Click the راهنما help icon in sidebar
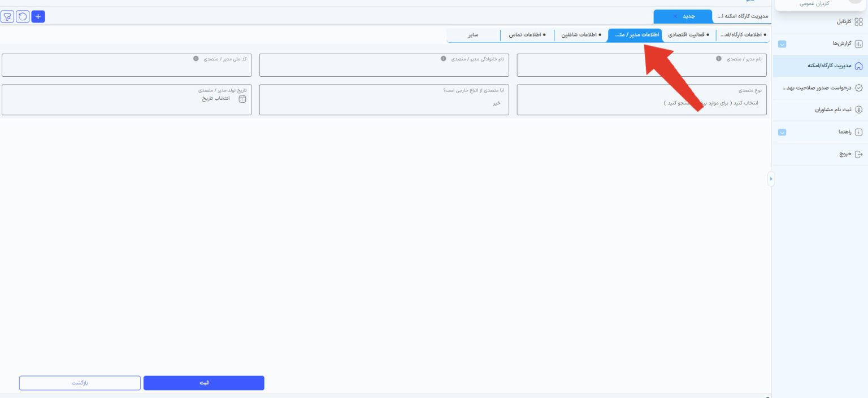This screenshot has height=398, width=868. coord(858,132)
